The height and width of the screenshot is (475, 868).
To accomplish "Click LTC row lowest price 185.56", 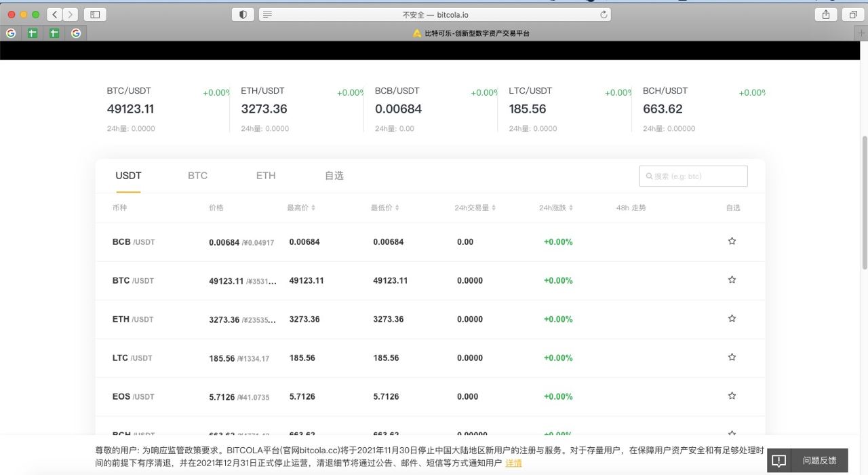I will (386, 358).
